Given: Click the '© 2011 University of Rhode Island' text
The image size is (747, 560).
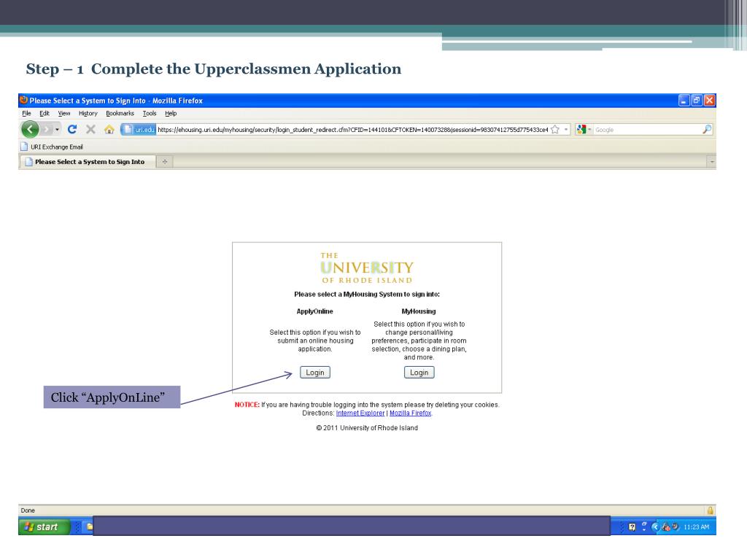Looking at the screenshot, I should (367, 428).
